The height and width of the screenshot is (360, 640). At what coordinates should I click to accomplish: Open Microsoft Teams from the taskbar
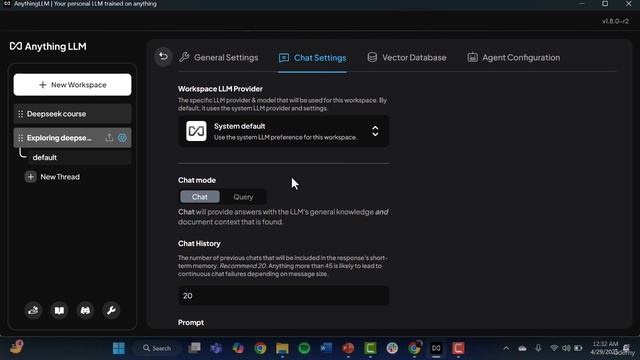(x=216, y=348)
